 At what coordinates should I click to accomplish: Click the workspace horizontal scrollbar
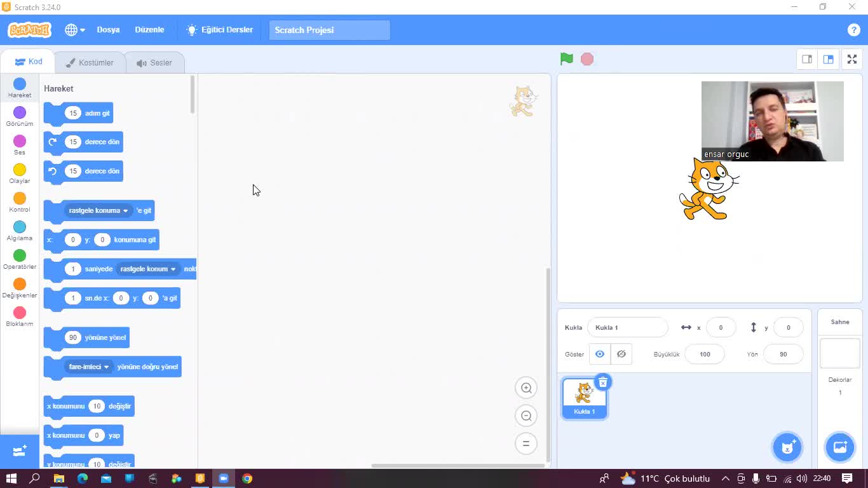458,466
